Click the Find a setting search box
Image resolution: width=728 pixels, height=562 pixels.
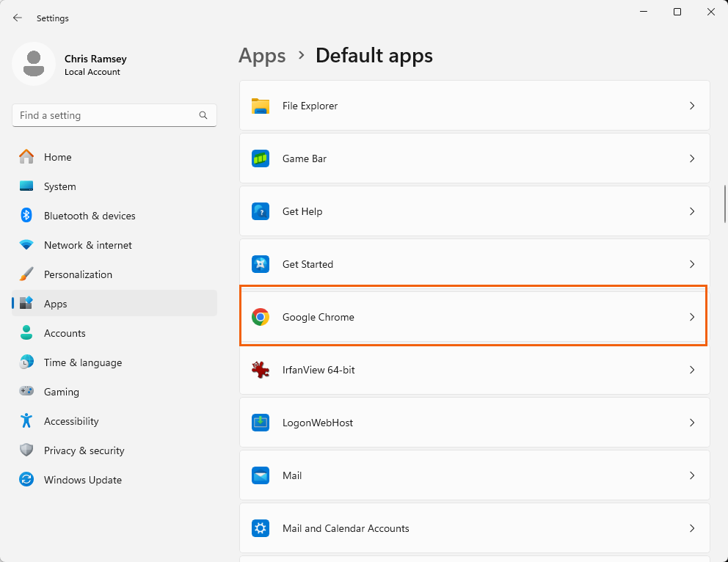[x=114, y=115]
